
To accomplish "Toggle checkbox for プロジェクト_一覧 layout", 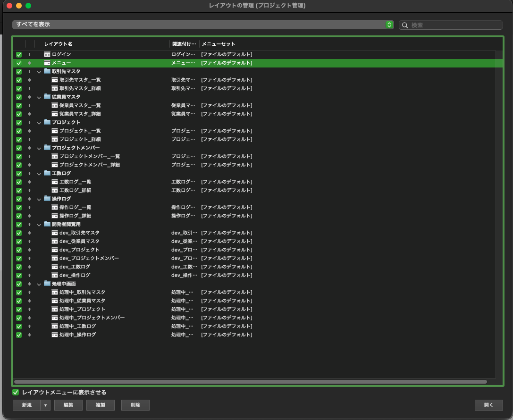I will click(x=19, y=131).
